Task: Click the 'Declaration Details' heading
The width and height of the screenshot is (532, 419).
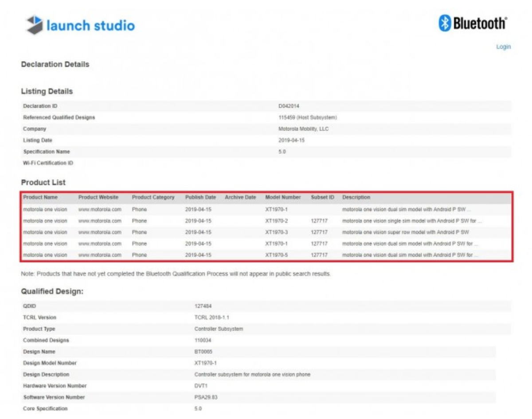Action: [x=55, y=65]
